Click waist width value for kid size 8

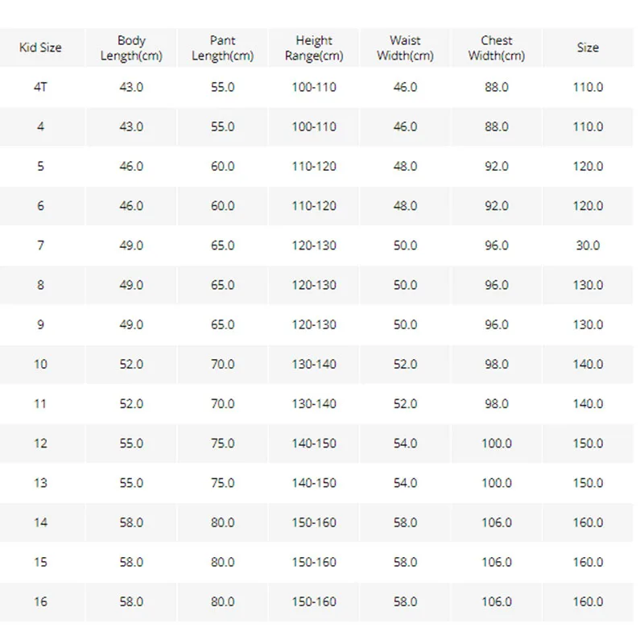[x=405, y=285]
